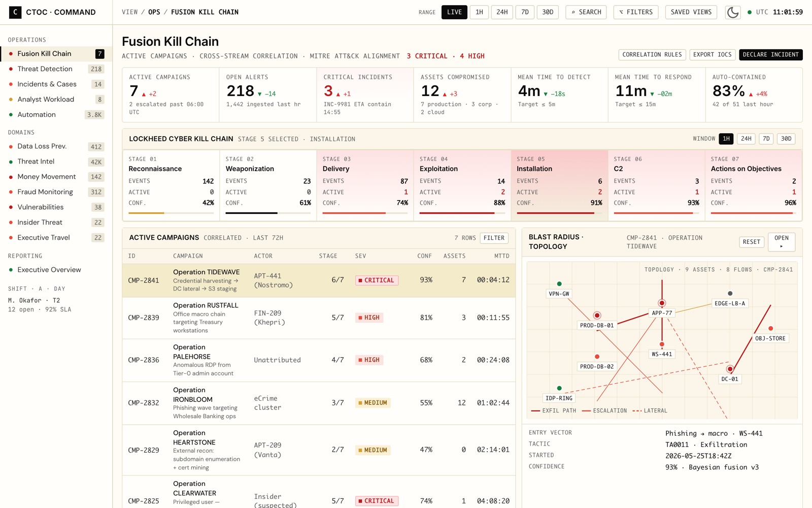
Task: Click OPS breadcrumb link
Action: pos(154,12)
